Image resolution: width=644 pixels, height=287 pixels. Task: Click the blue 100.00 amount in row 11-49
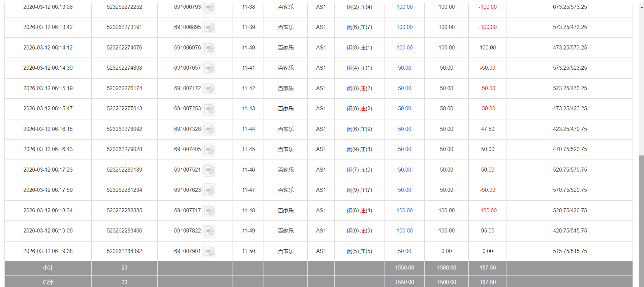pos(404,231)
